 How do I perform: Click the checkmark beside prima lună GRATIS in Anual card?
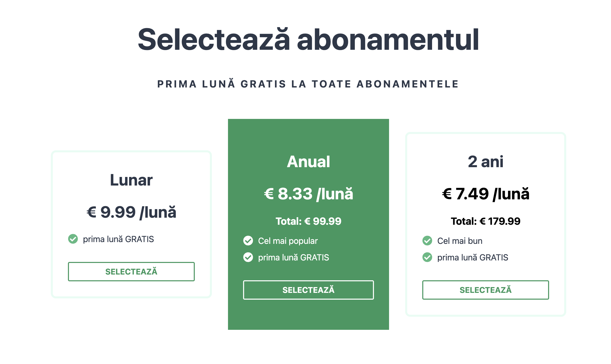pyautogui.click(x=248, y=257)
